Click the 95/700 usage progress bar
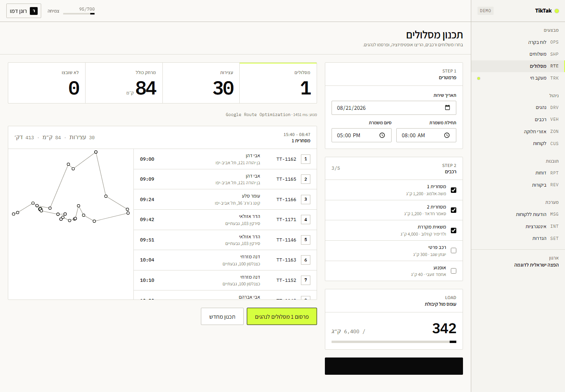 [x=79, y=14]
